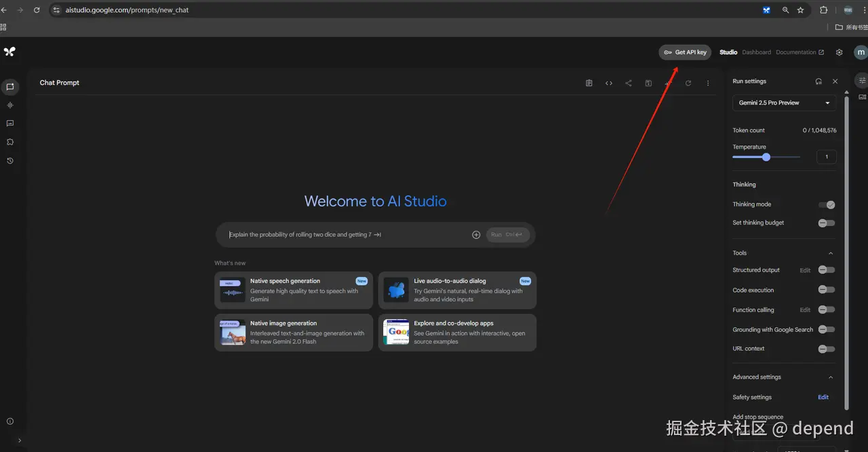Edit Function calling settings

click(805, 310)
